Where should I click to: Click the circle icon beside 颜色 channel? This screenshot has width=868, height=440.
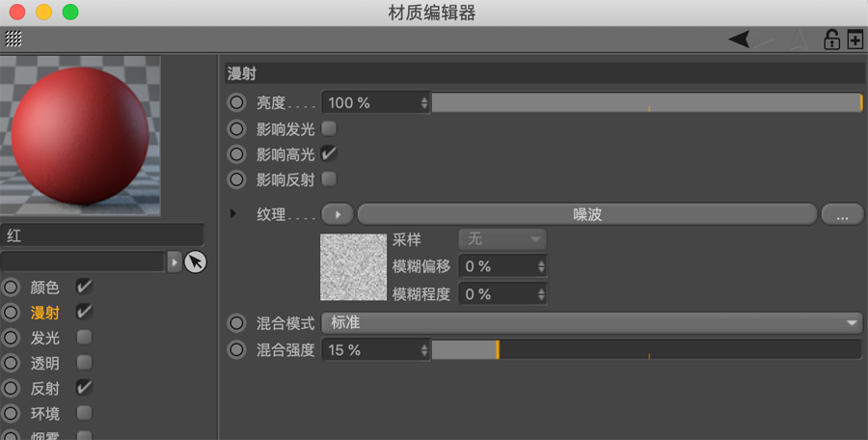11,287
